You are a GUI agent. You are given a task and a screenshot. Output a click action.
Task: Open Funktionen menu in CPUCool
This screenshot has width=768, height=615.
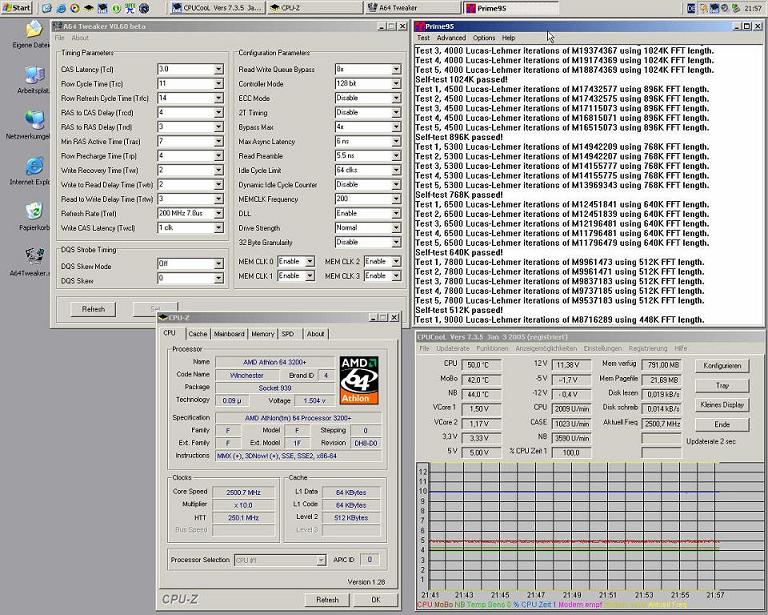(492, 349)
